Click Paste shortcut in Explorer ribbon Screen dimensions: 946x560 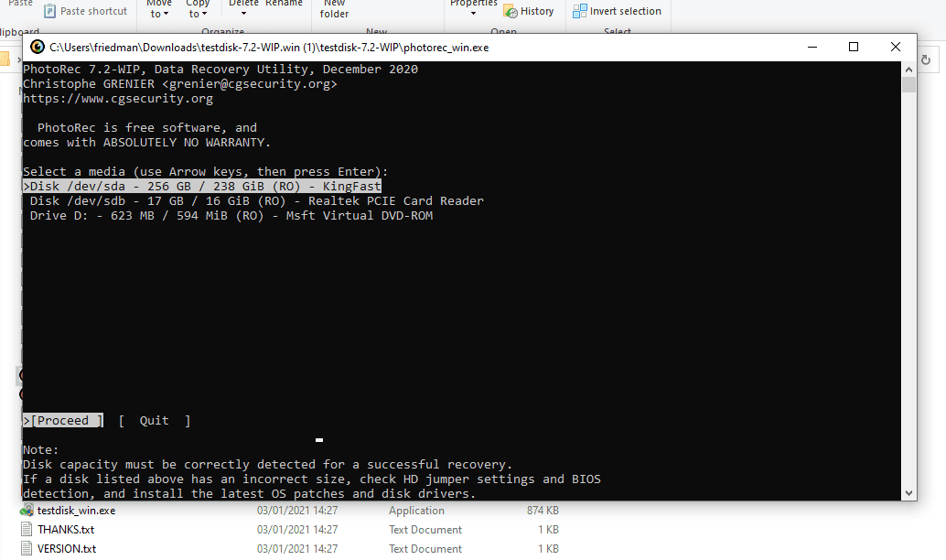click(x=86, y=11)
